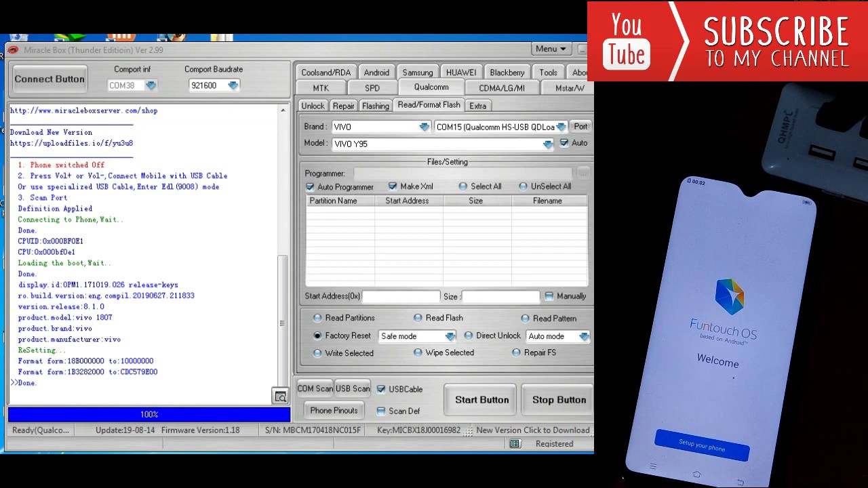Click the browse icon next to Programmer field

[583, 174]
